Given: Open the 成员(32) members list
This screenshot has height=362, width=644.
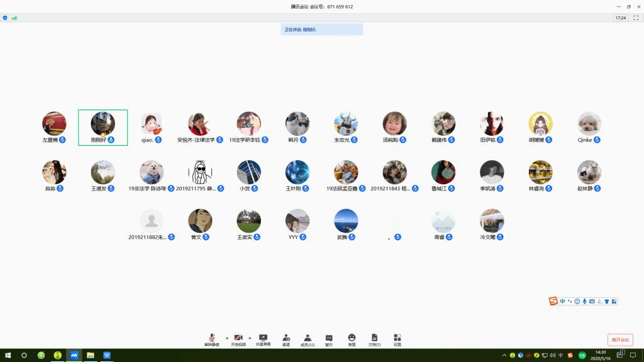Looking at the screenshot, I should 308,339.
